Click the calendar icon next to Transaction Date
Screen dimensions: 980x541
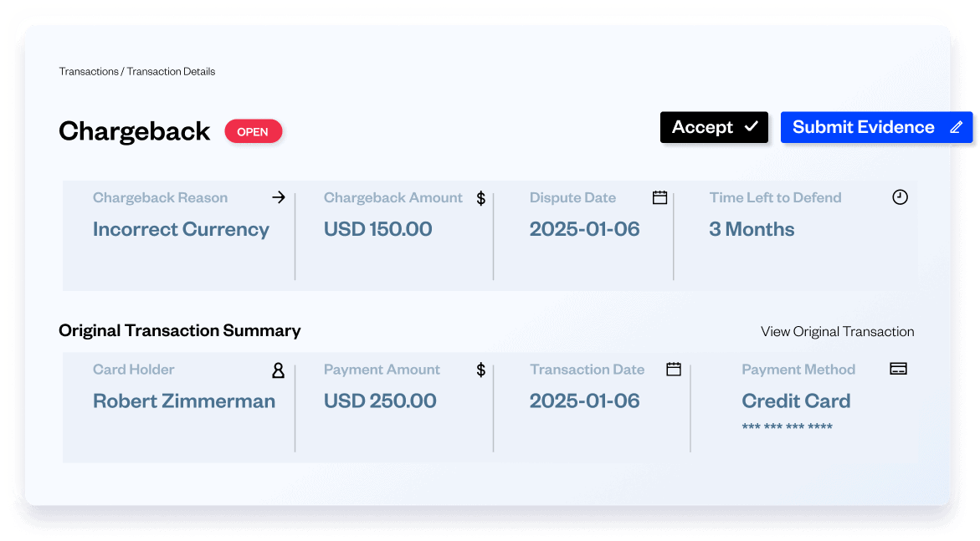[673, 370]
